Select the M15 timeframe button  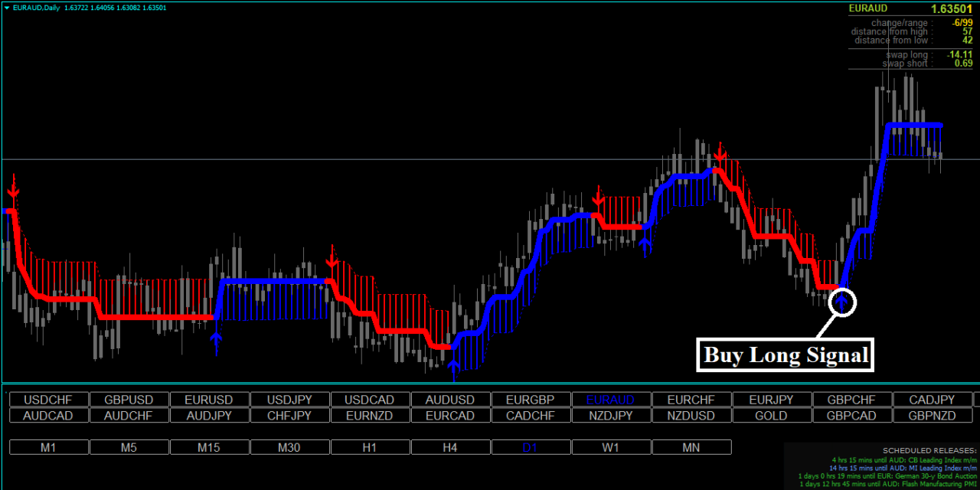click(209, 447)
